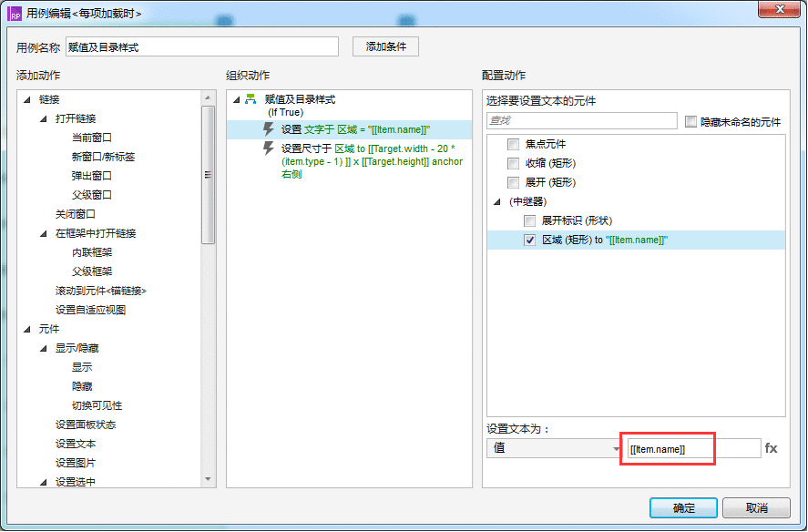Select the 设置自适应视图 action
The width and height of the screenshot is (808, 532).
(x=91, y=310)
